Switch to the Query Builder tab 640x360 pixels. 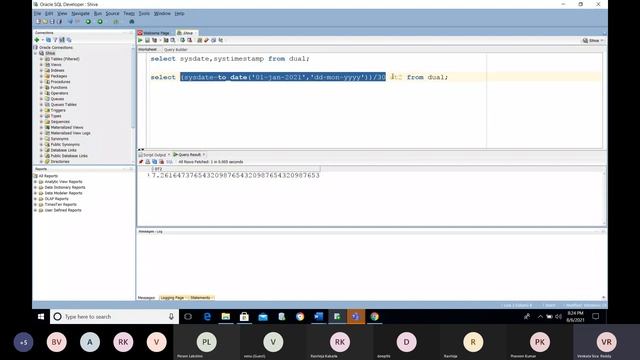tap(176, 50)
